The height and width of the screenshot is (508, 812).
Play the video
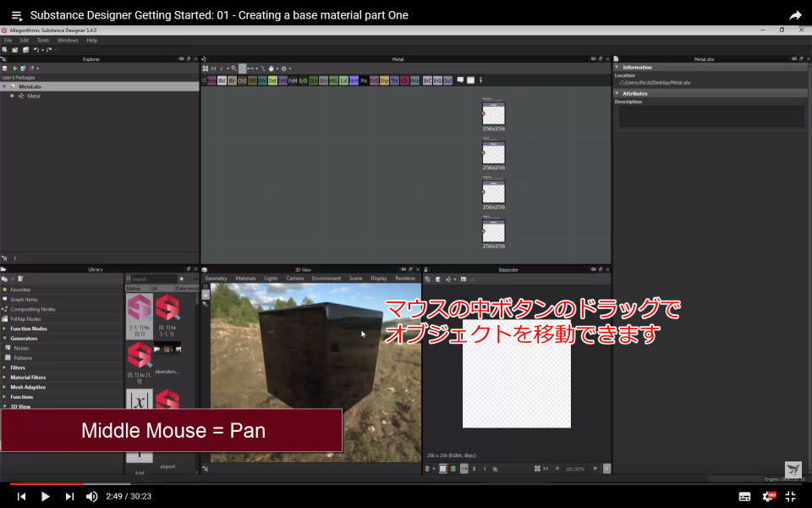point(45,497)
